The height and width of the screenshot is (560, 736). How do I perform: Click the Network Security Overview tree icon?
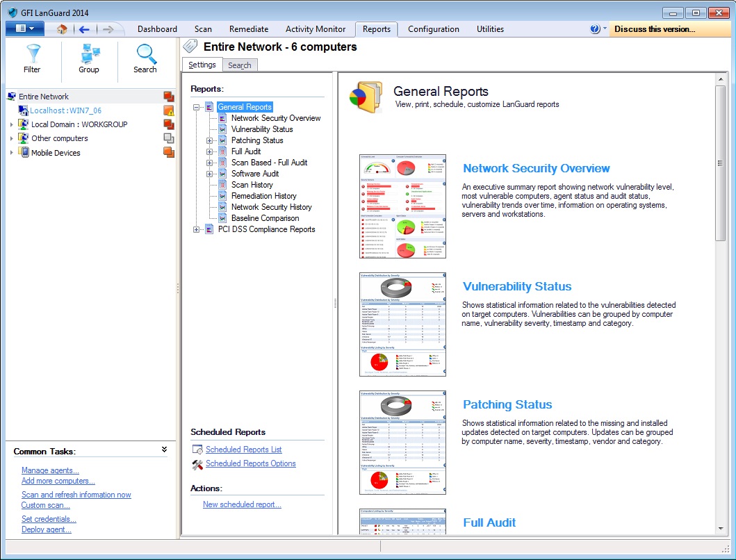tap(222, 118)
